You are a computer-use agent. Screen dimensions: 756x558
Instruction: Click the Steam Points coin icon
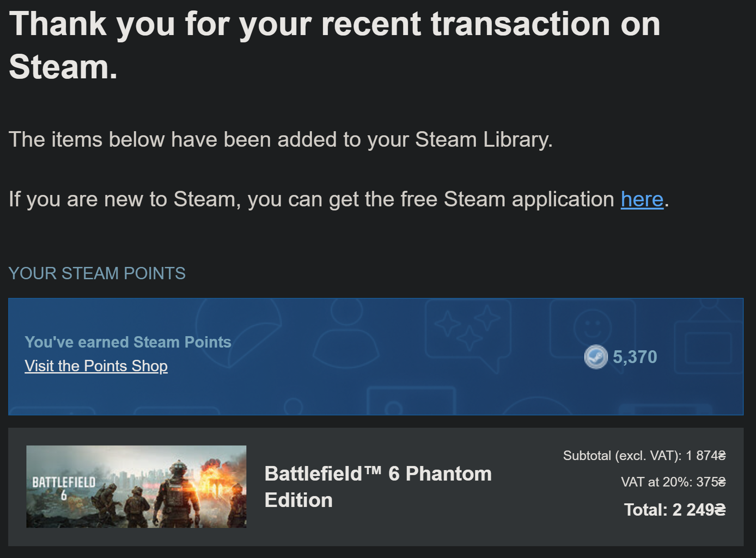[x=596, y=357]
